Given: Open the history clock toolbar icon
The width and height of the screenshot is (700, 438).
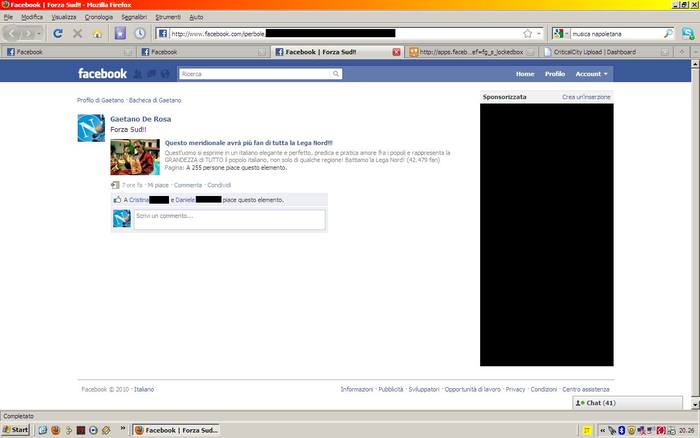Looking at the screenshot, I should (140, 33).
